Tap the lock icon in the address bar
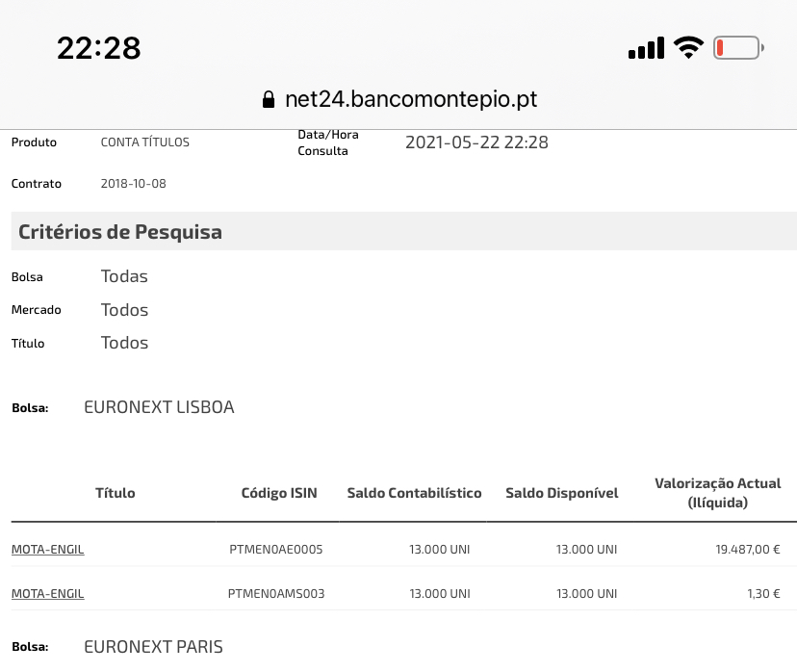Image resolution: width=797 pixels, height=672 pixels. 269,99
